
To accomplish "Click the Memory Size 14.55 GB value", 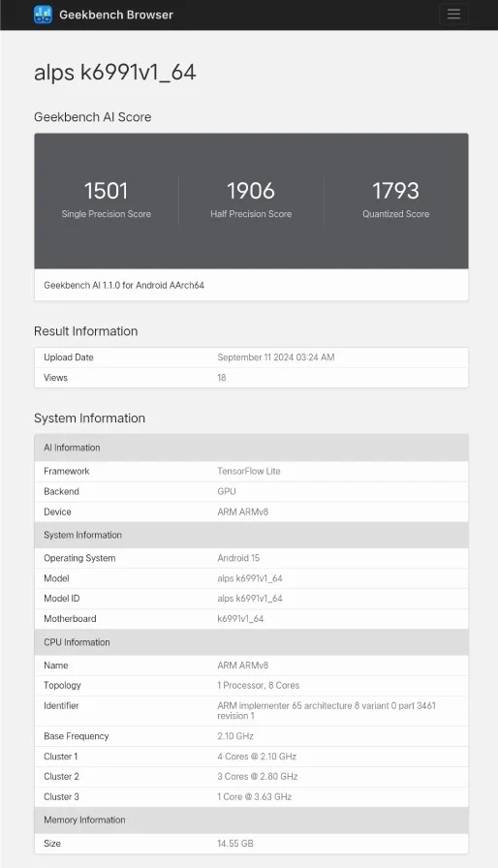I will point(235,843).
